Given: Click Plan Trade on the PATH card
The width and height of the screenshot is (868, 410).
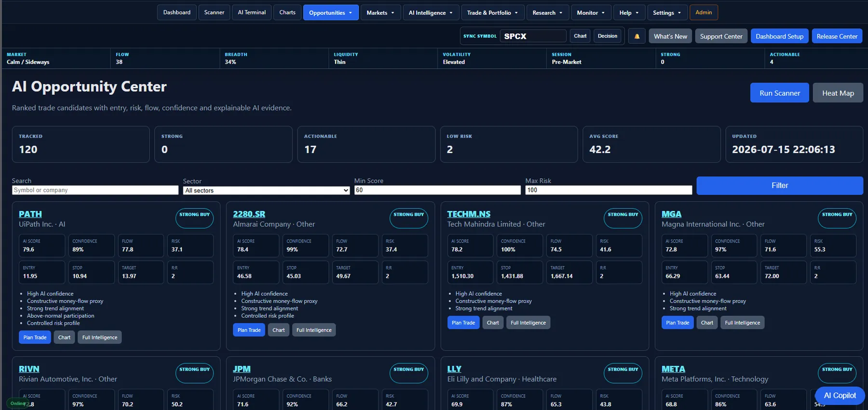Looking at the screenshot, I should coord(35,338).
